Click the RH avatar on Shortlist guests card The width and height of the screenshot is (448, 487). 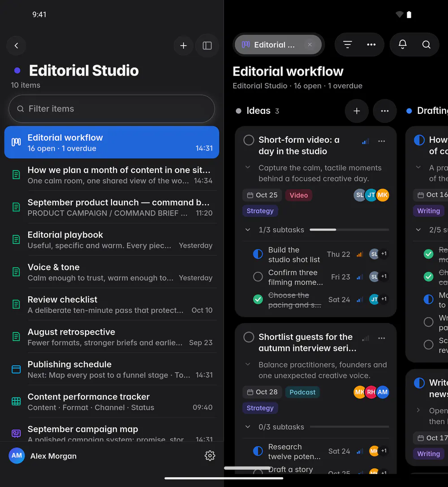[x=371, y=392]
